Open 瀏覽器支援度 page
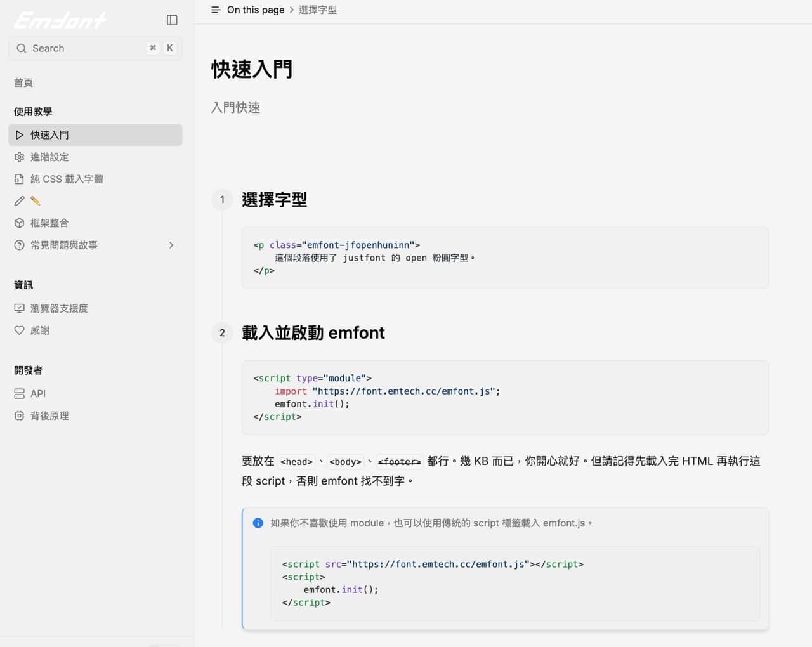Image resolution: width=812 pixels, height=647 pixels. (x=95, y=308)
